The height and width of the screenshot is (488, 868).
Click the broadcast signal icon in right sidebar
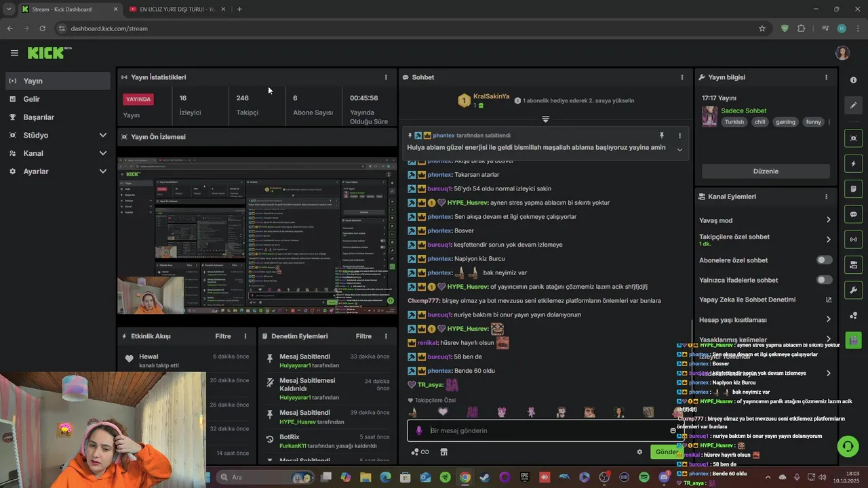853,239
